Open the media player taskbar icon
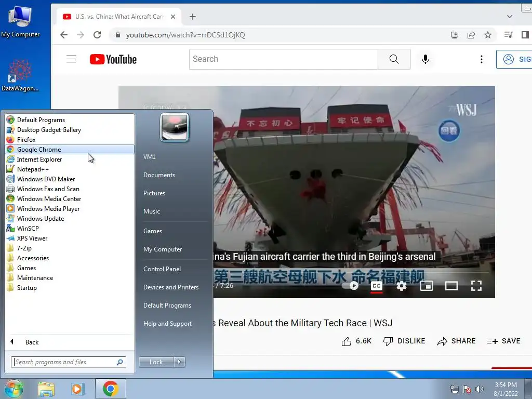 [x=77, y=389]
